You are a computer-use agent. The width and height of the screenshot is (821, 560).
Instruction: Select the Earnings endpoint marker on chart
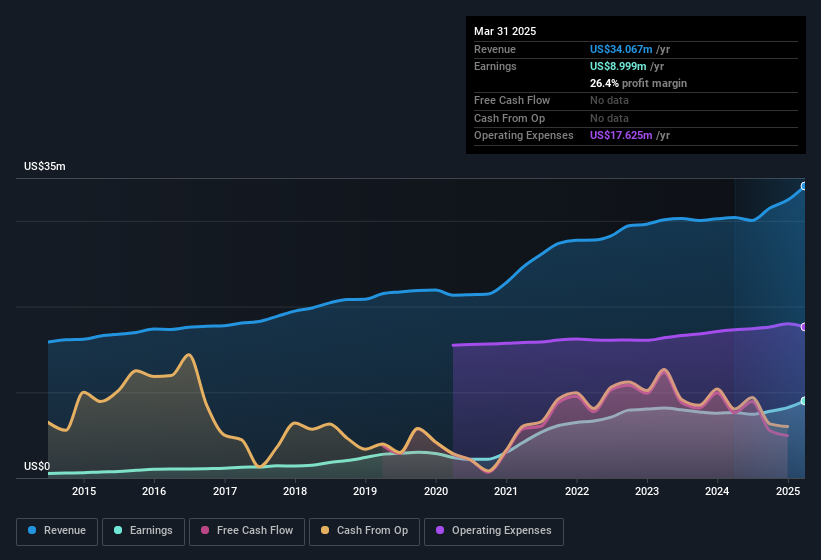click(804, 401)
